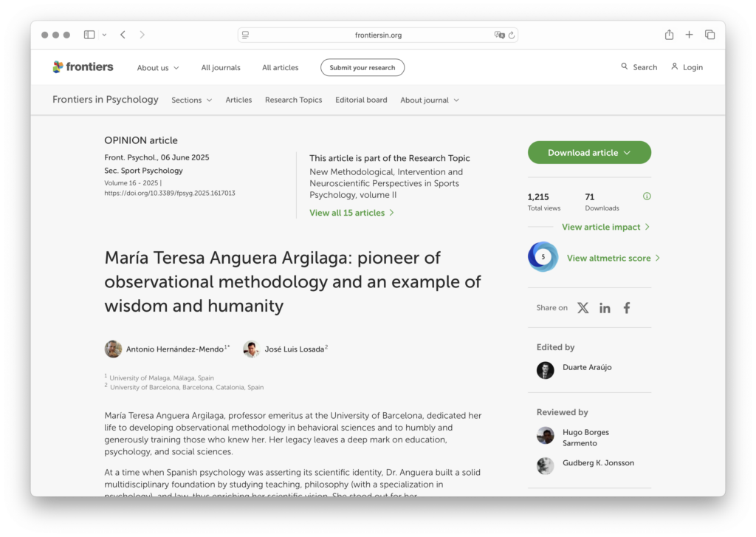756x537 pixels.
Task: Open Antonio Hernández-Mendo's author photo
Action: tap(113, 349)
